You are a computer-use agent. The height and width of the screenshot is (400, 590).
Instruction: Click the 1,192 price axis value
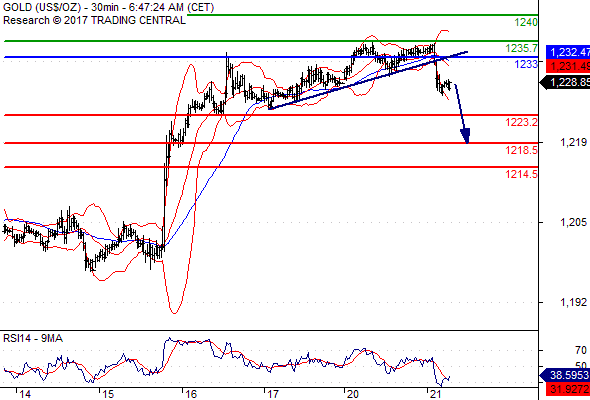click(573, 302)
